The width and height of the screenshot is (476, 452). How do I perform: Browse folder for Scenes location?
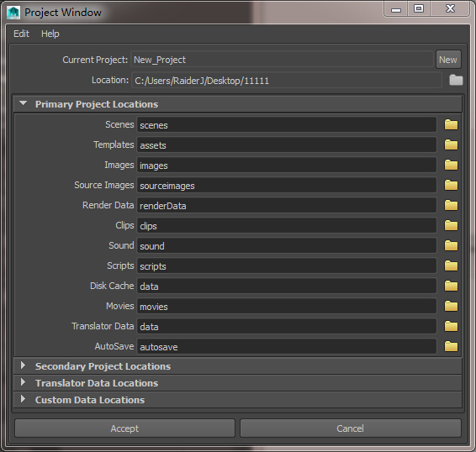point(451,124)
